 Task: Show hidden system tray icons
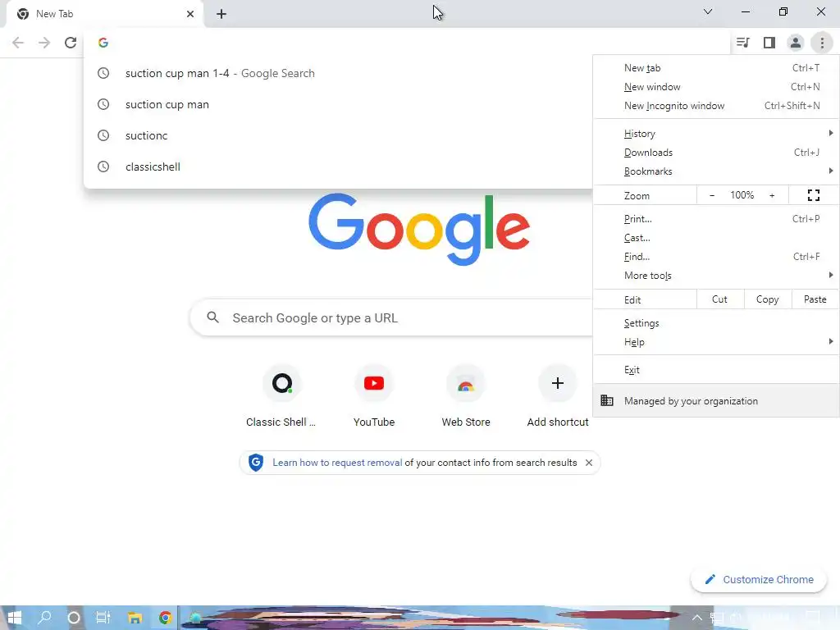[x=697, y=618]
